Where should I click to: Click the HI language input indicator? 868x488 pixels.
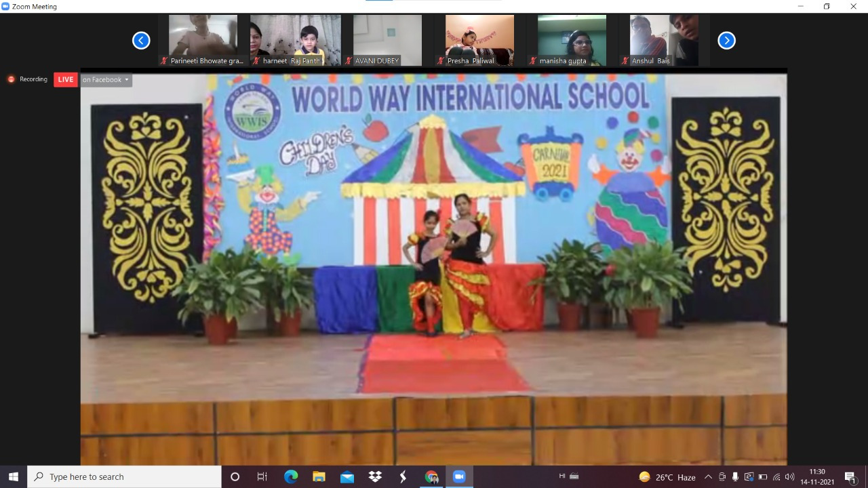[562, 476]
